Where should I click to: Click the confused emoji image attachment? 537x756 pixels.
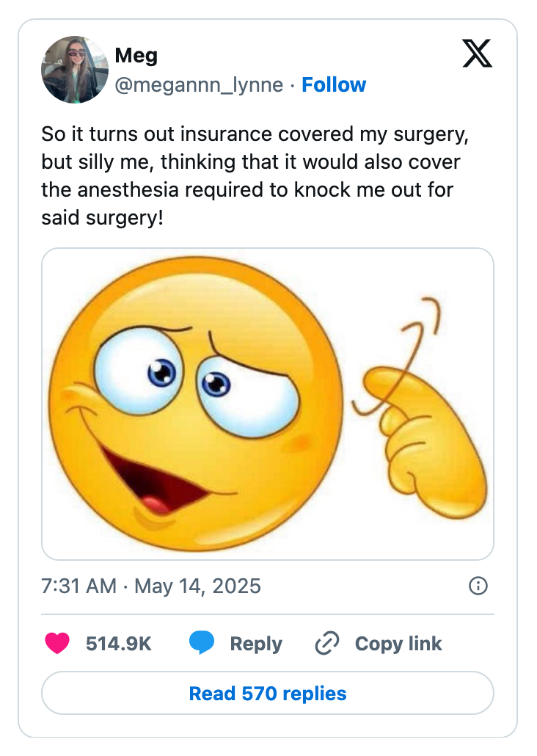pyautogui.click(x=268, y=404)
